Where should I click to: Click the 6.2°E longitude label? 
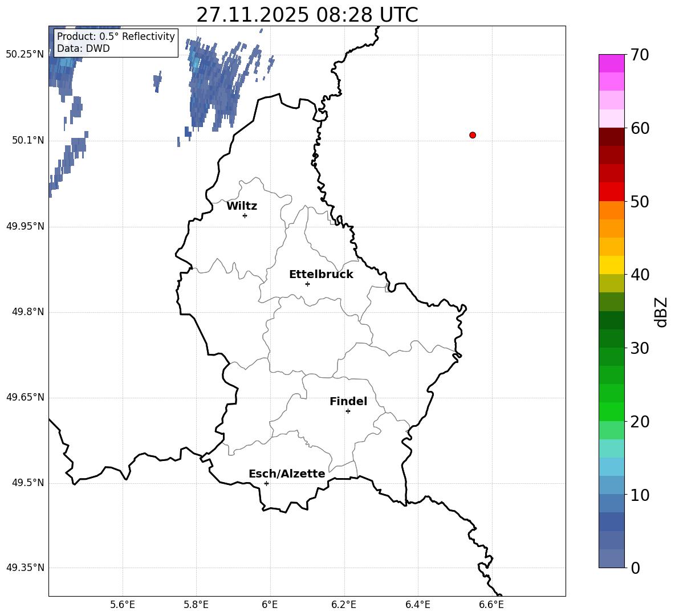click(x=344, y=605)
